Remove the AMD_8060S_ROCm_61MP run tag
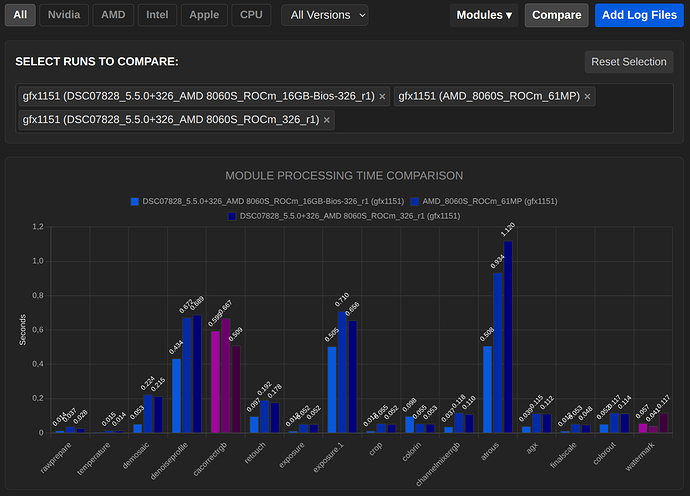 point(587,96)
